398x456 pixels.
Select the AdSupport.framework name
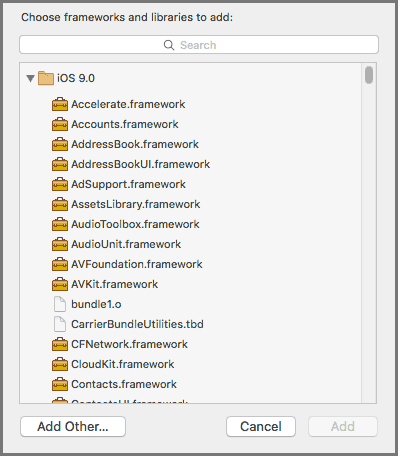click(128, 184)
